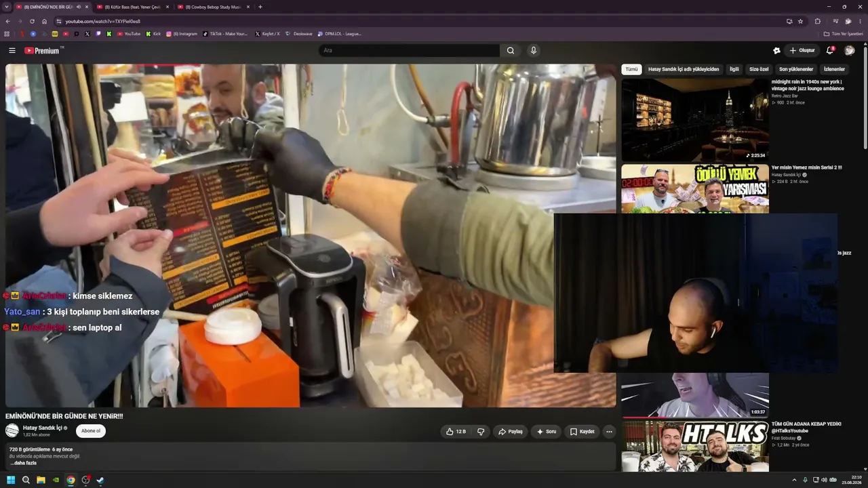Open the HTALKS Adana kebap video thumbnail
The image size is (868, 488).
695,446
